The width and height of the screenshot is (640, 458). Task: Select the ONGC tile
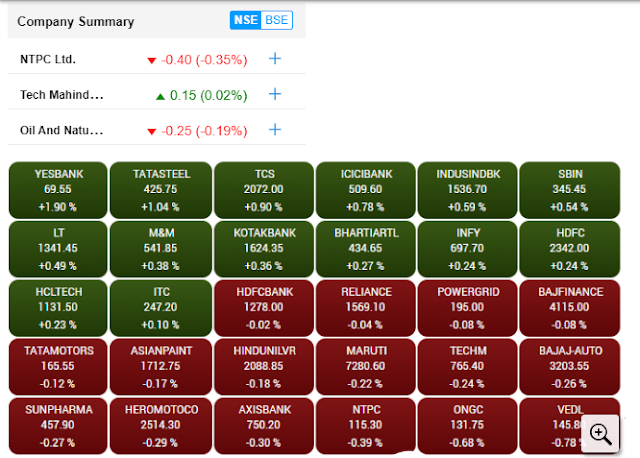click(467, 426)
